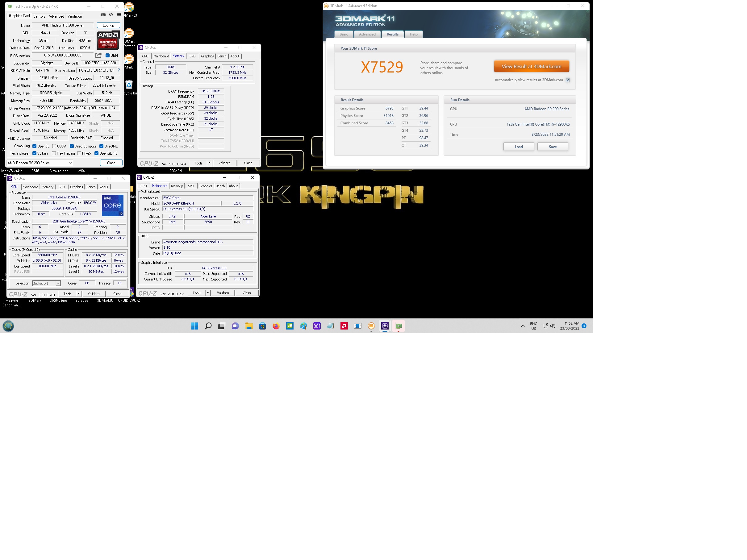Click GPU-Z refresh icon
This screenshot has height=560, width=747.
pos(111,15)
